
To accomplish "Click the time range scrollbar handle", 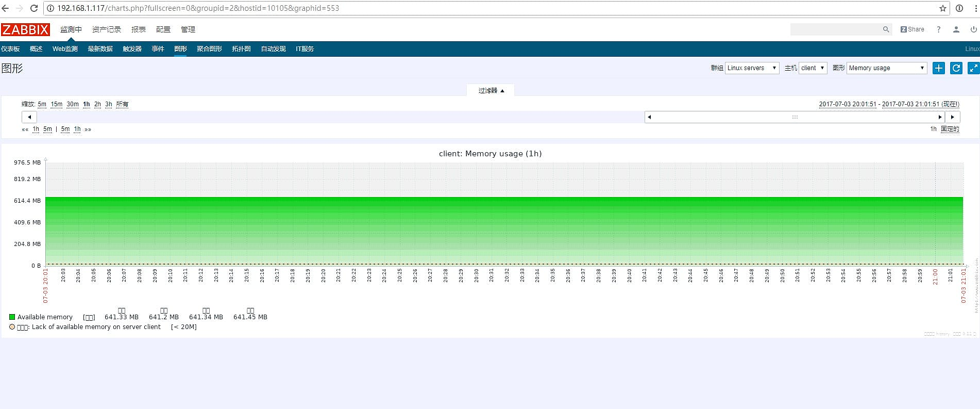I will click(795, 117).
